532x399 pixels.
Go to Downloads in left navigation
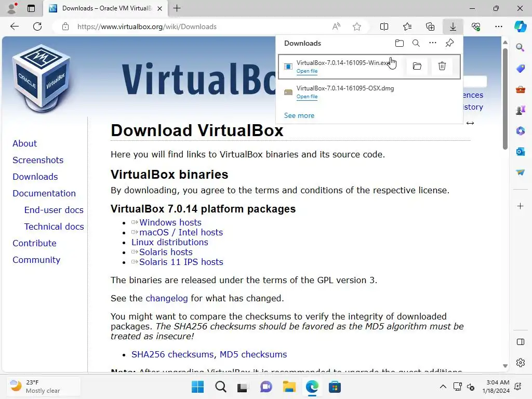tap(35, 177)
